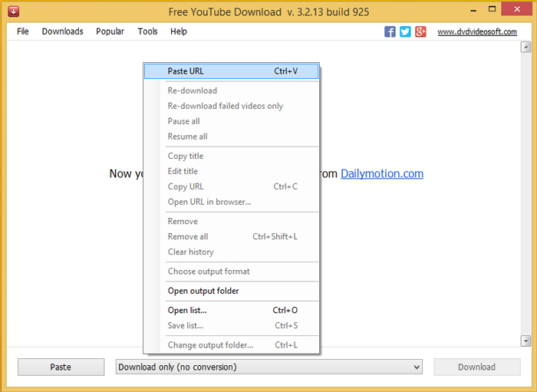
Task: Open the Facebook social icon
Action: pos(390,31)
